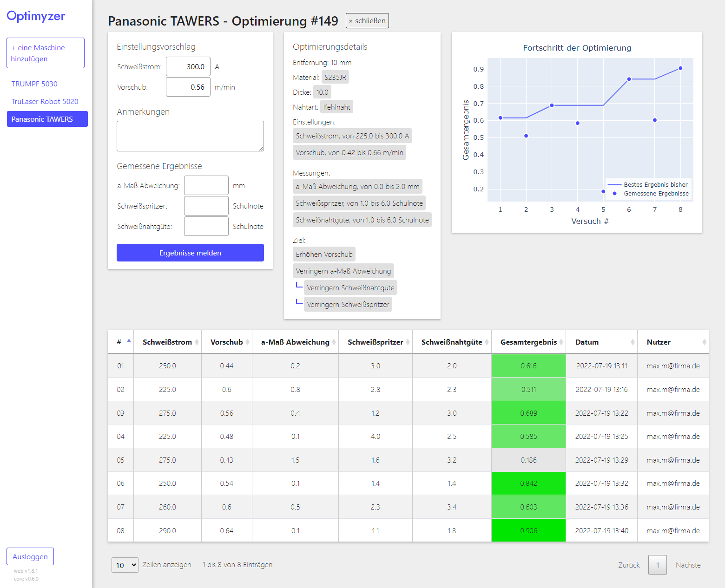Click 'Schweißnahtgüte, von 1.0 bis 6.0 Schulnote' tag
This screenshot has width=725, height=588.
coord(362,220)
